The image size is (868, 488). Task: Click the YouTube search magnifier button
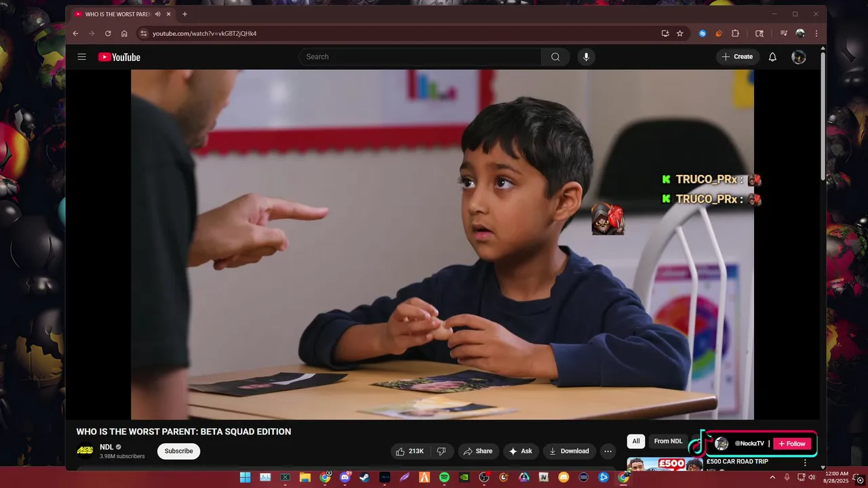(x=555, y=57)
